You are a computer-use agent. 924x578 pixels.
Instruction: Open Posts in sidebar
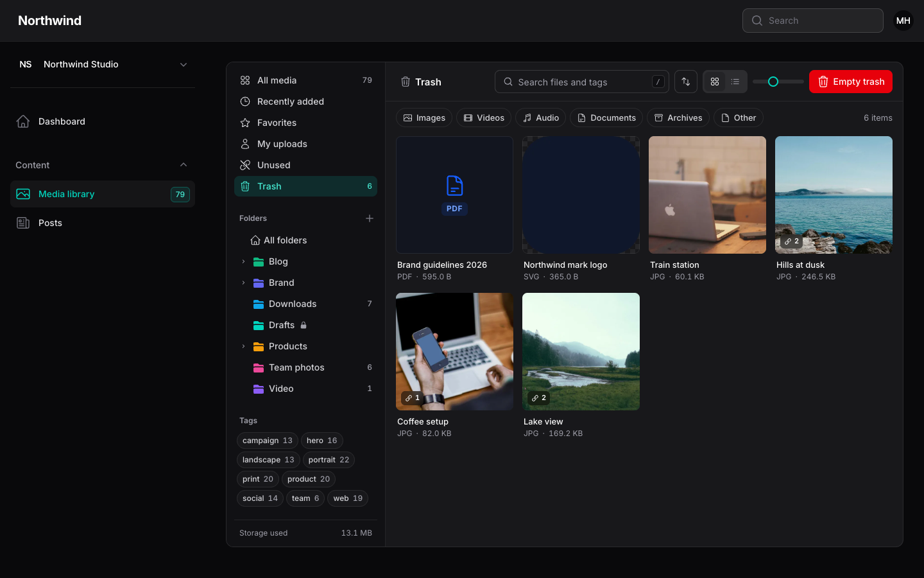103,223
